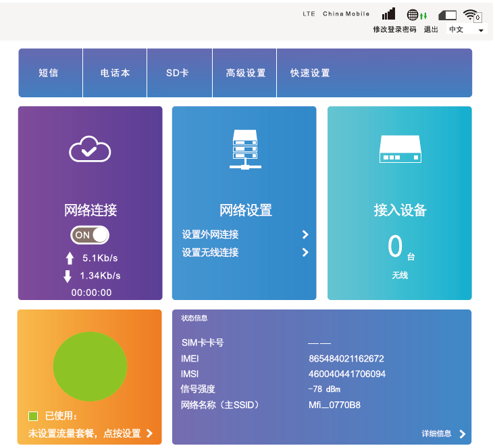Viewport: 495px width, 448px height.
Task: Click the upload speed arrow icon
Action: point(70,258)
